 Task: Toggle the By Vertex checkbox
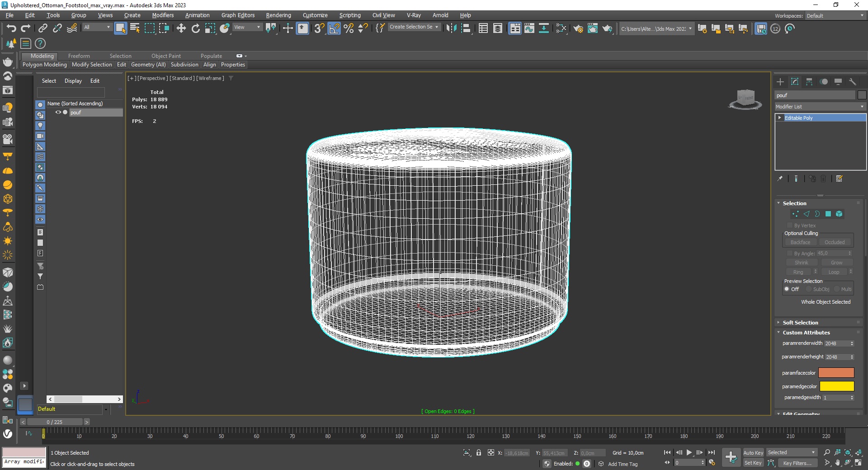(790, 226)
